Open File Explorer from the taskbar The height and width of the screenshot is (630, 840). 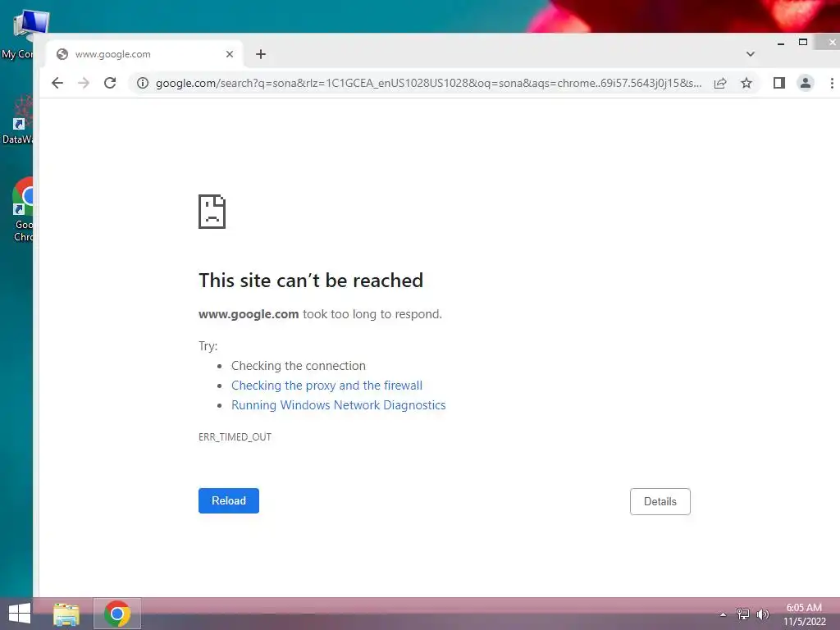point(66,614)
